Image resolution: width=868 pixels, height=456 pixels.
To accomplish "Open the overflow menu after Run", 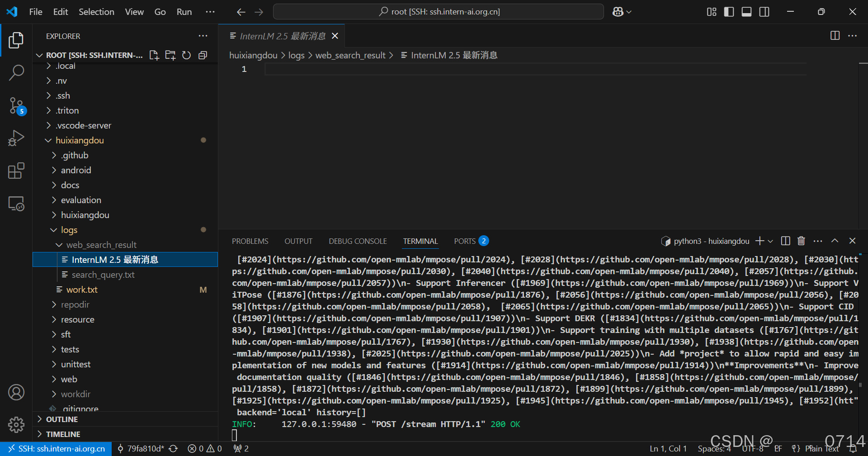I will click(x=210, y=12).
